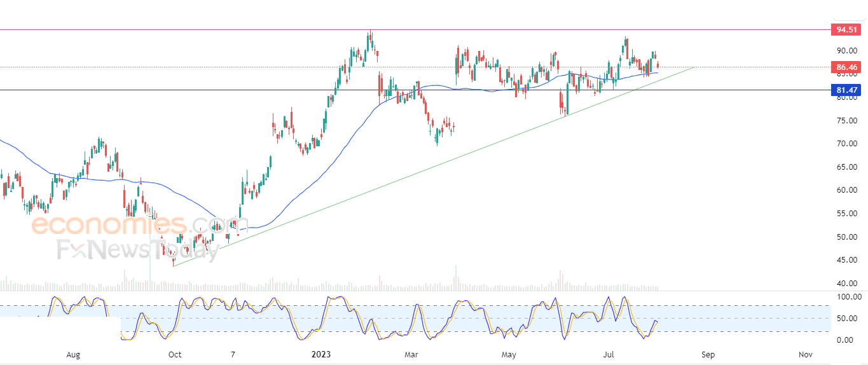The width and height of the screenshot is (868, 365).
Task: Click the blue 81.47 price label
Action: click(x=848, y=90)
